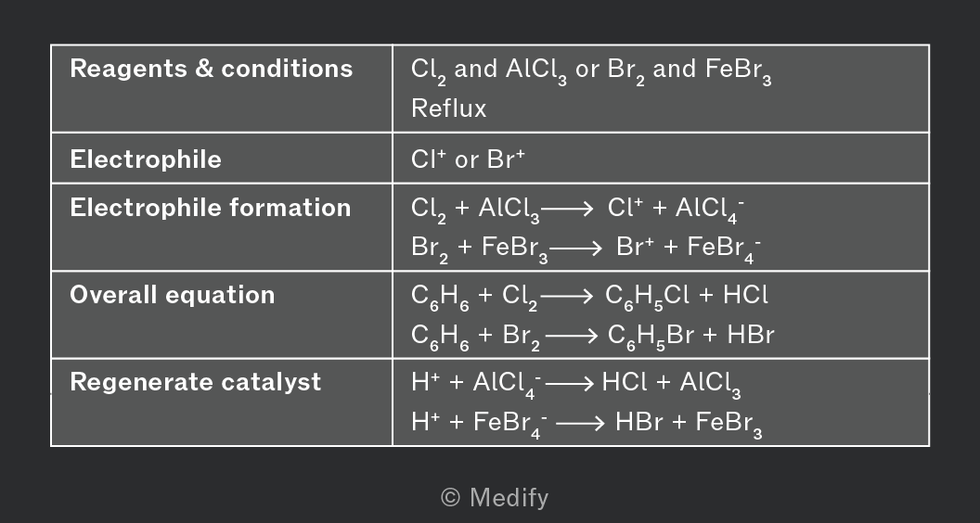Click the Cl+ or Br+ electrophile text
Screen dimensions: 980x523
click(x=468, y=159)
